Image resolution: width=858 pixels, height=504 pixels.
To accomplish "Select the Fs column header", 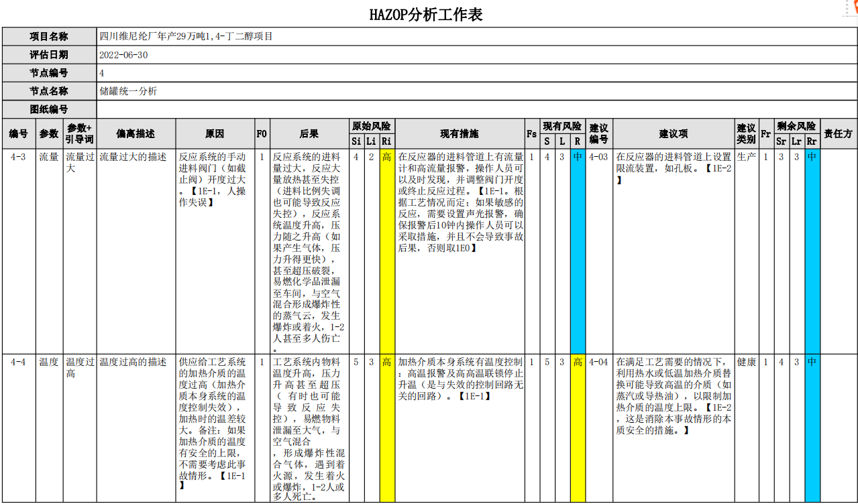I will click(x=531, y=134).
